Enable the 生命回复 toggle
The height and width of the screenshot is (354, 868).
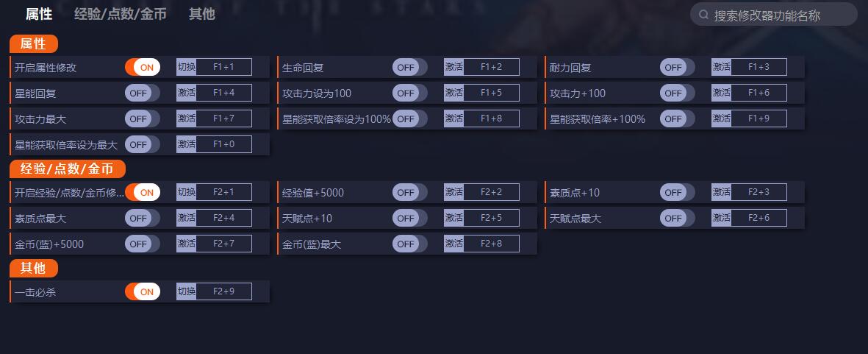coord(409,67)
